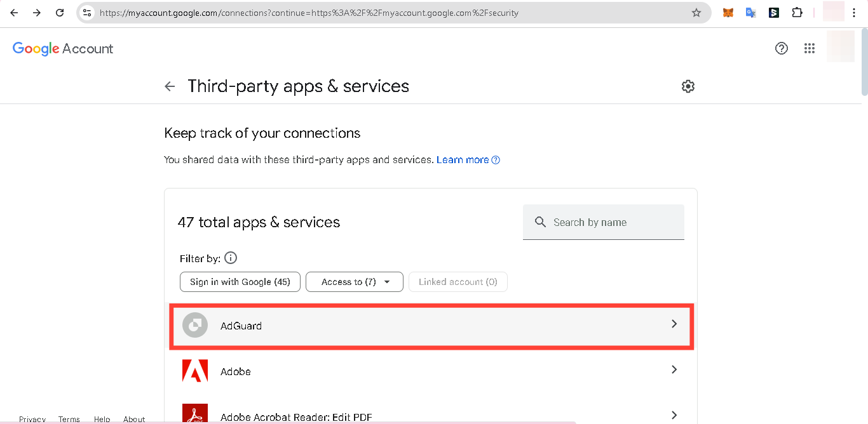This screenshot has height=424, width=868.
Task: Filter by Sign in with Google (45)
Action: pyautogui.click(x=240, y=282)
